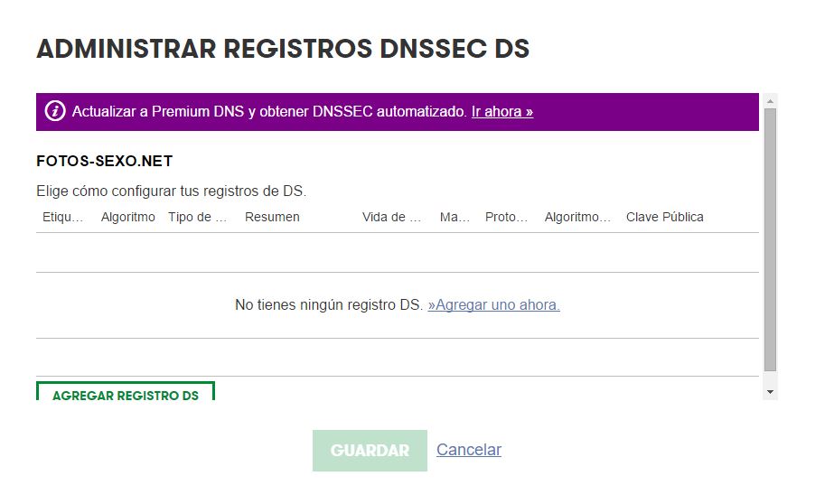Click the scrollbar down arrow
Image resolution: width=834 pixels, height=504 pixels.
pyautogui.click(x=770, y=392)
